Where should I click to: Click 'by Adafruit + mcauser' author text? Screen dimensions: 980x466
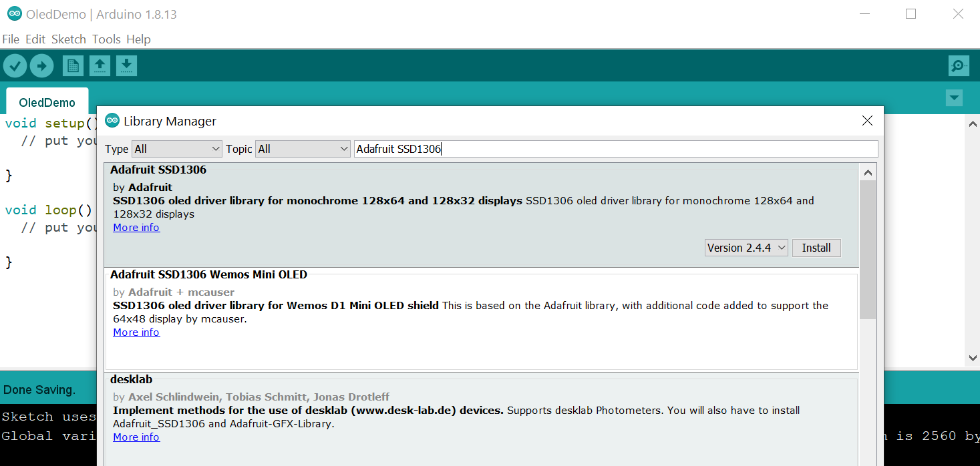174,292
